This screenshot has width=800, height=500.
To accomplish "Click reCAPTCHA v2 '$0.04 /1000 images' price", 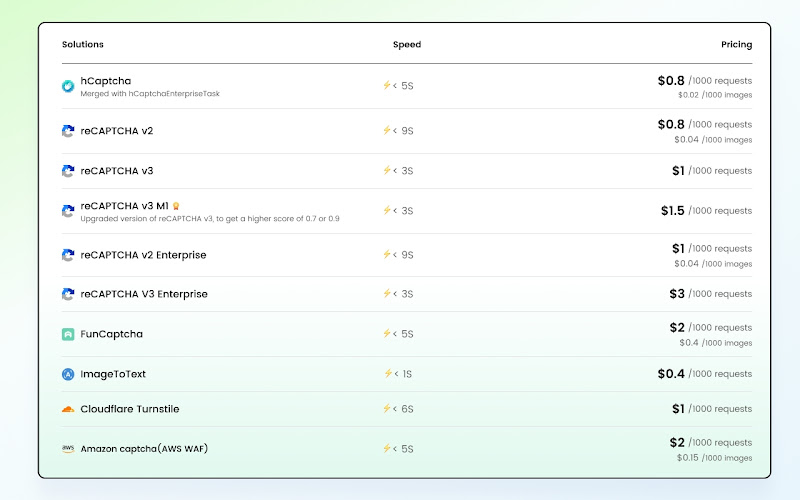I will tap(713, 140).
